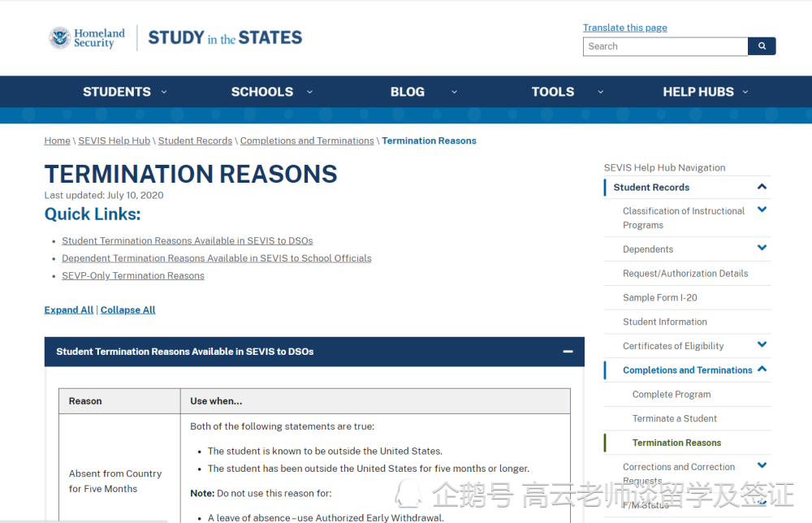Click Collapse All
This screenshot has width=812, height=523.
pyautogui.click(x=128, y=309)
